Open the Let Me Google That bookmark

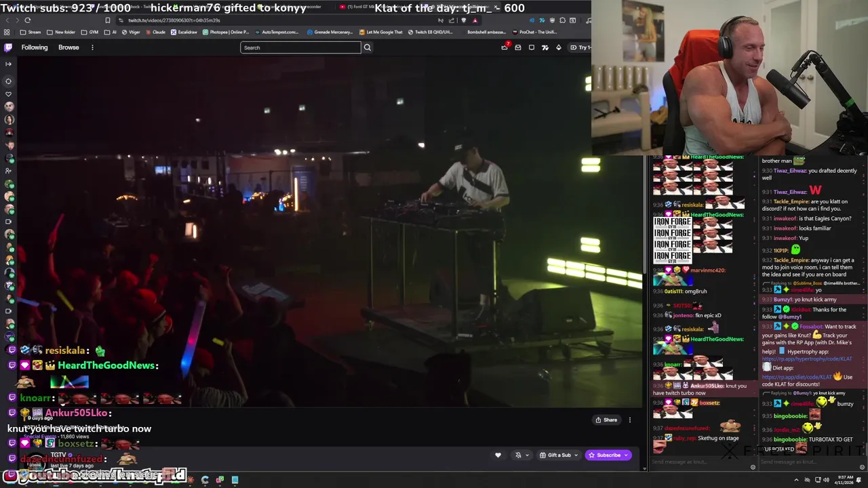(x=381, y=32)
